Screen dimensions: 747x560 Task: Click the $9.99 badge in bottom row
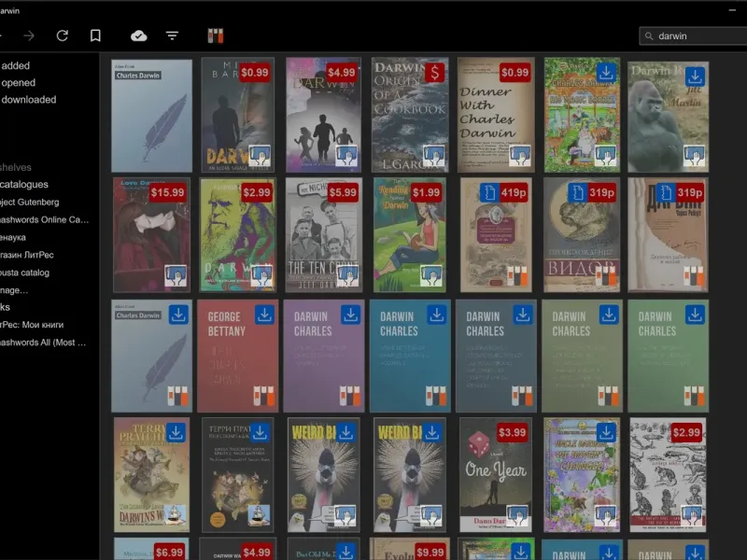pos(430,552)
